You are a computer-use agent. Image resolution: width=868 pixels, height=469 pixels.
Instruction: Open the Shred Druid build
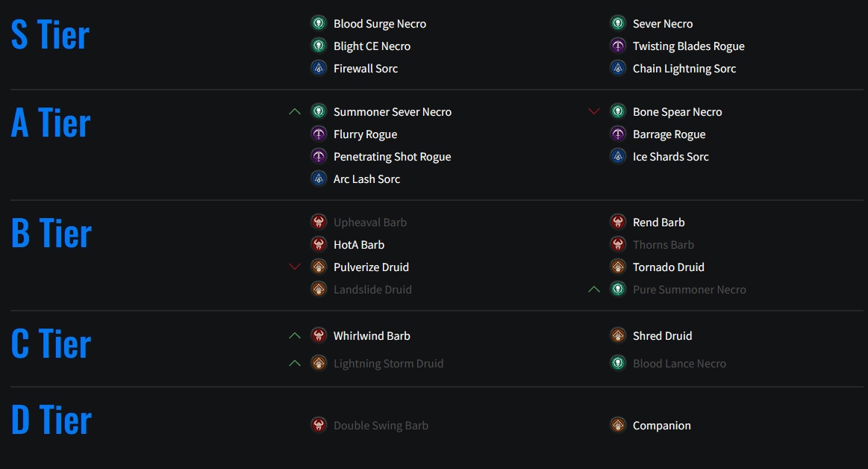(x=662, y=335)
